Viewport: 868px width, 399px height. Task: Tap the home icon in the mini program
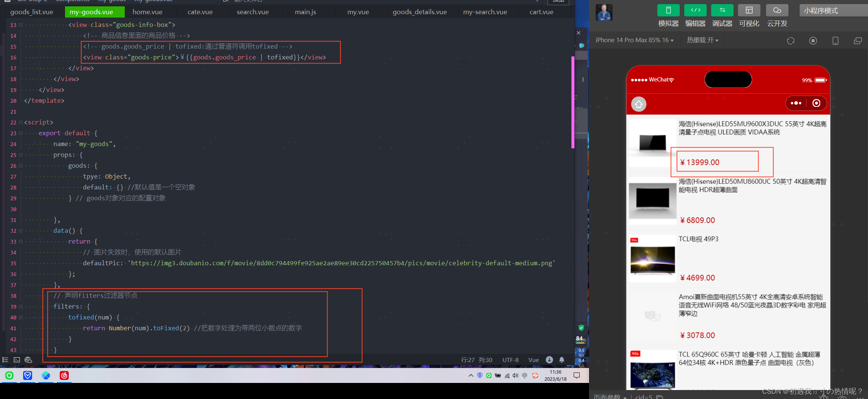(639, 104)
